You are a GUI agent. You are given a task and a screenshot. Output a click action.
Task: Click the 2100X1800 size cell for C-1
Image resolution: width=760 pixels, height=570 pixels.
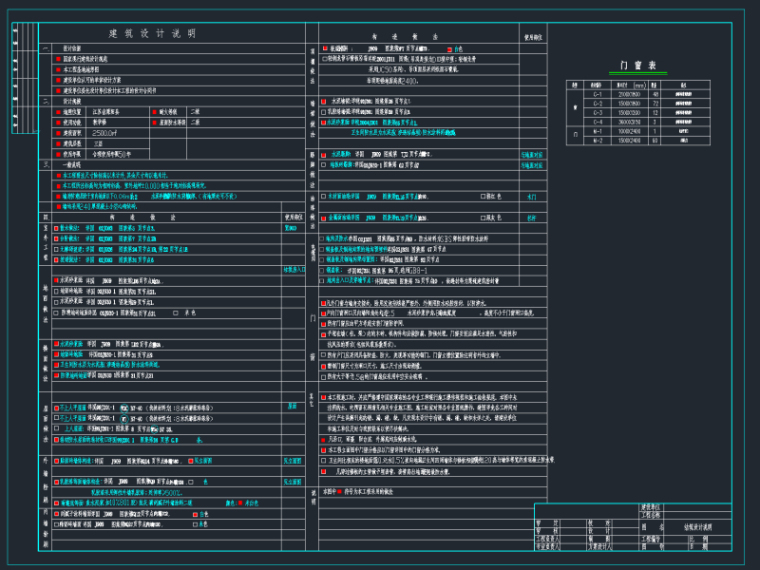pos(627,93)
